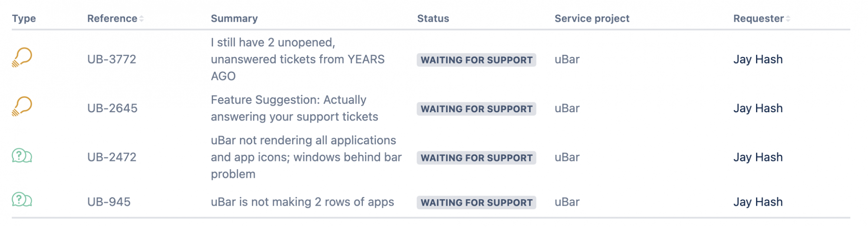Open ticket reference UB-2645
868x227 pixels.
tap(112, 108)
